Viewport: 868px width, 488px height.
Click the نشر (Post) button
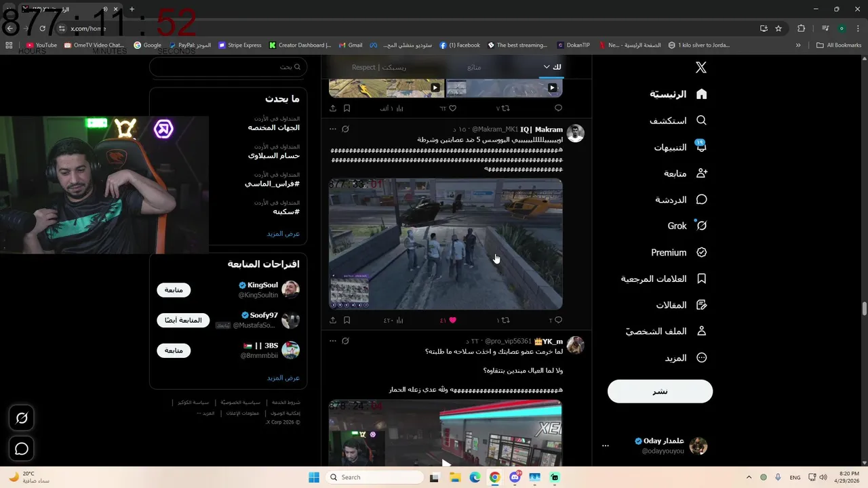[x=660, y=391]
